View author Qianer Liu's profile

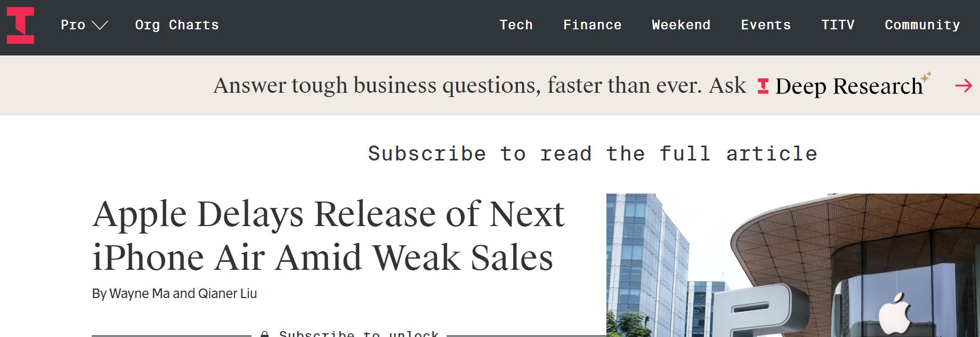coord(227,293)
